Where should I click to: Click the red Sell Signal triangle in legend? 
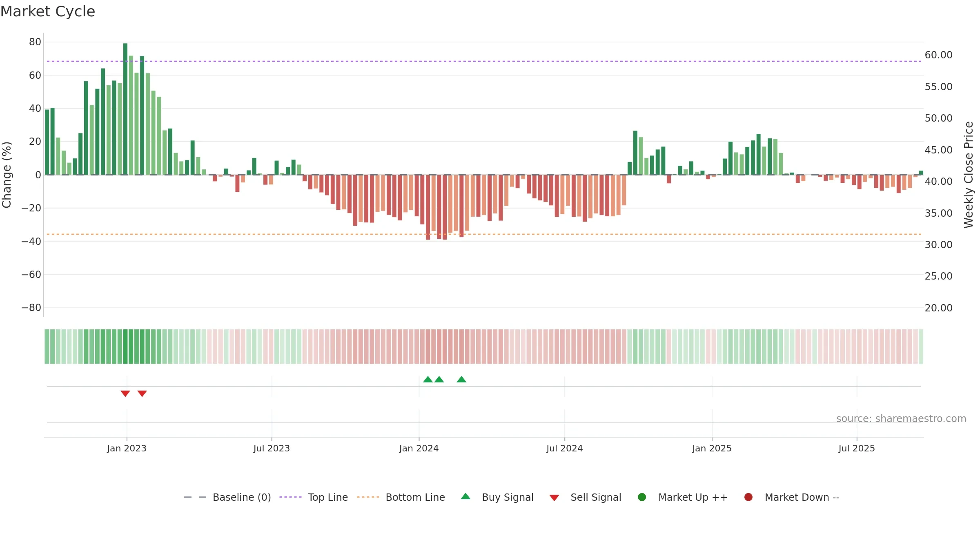click(554, 498)
